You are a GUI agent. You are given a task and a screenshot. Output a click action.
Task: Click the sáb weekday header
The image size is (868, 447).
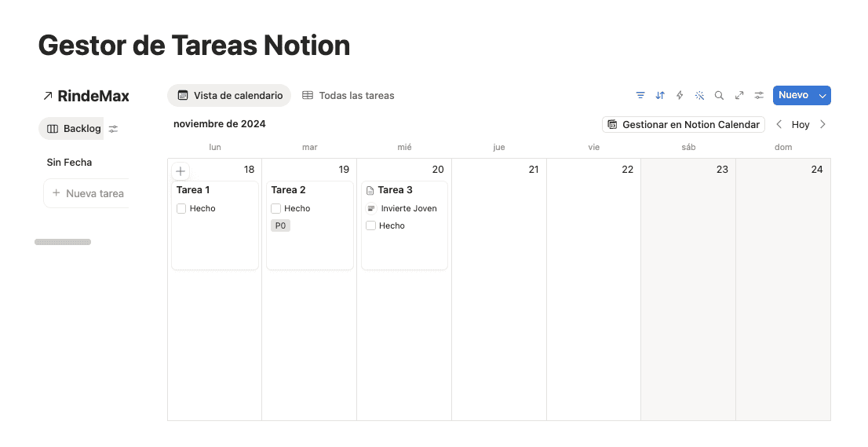(688, 148)
